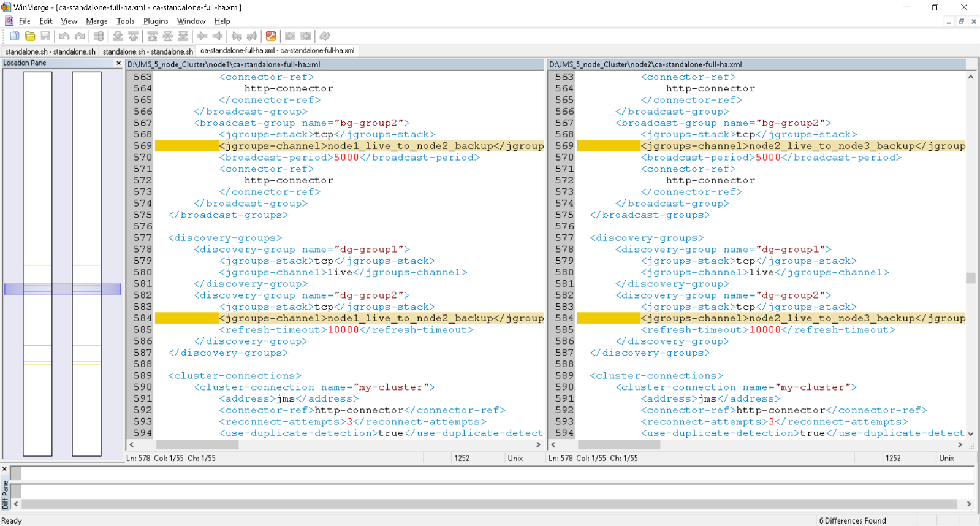Click the Open folder toolbar icon
This screenshot has width=980, height=526.
click(30, 36)
